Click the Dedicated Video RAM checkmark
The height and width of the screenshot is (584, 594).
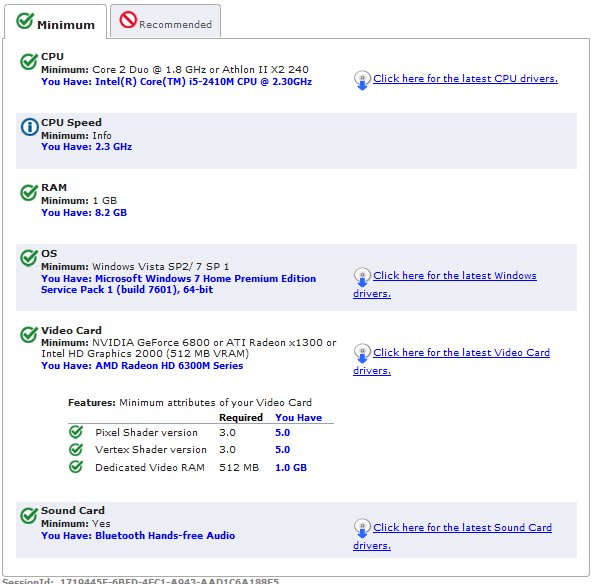[x=76, y=467]
